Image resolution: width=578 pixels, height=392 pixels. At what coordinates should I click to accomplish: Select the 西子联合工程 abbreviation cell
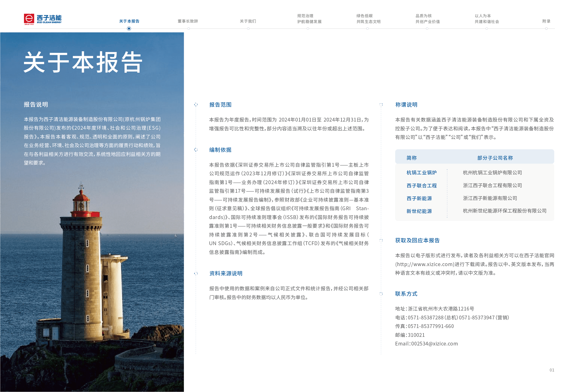(x=422, y=186)
